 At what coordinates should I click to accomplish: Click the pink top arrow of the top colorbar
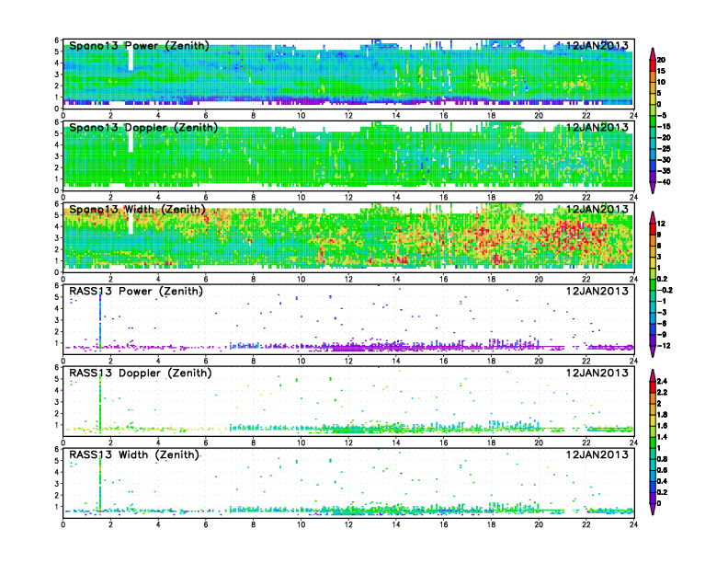click(x=653, y=54)
